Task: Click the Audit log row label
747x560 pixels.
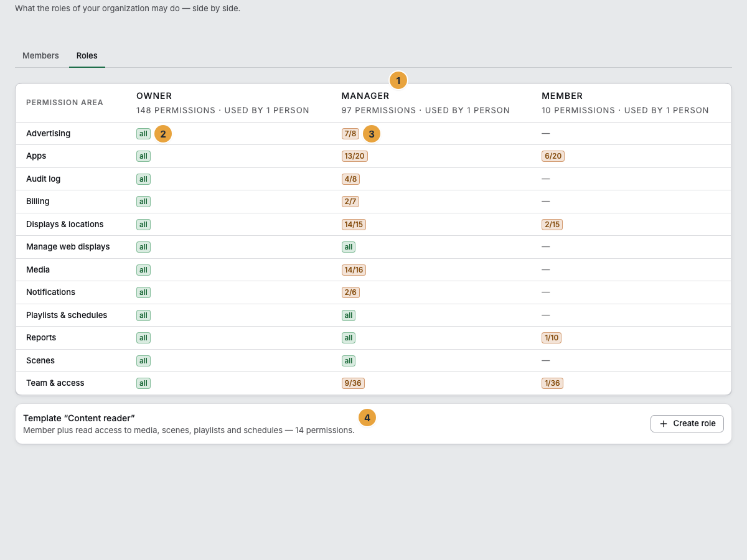Action: 43,179
